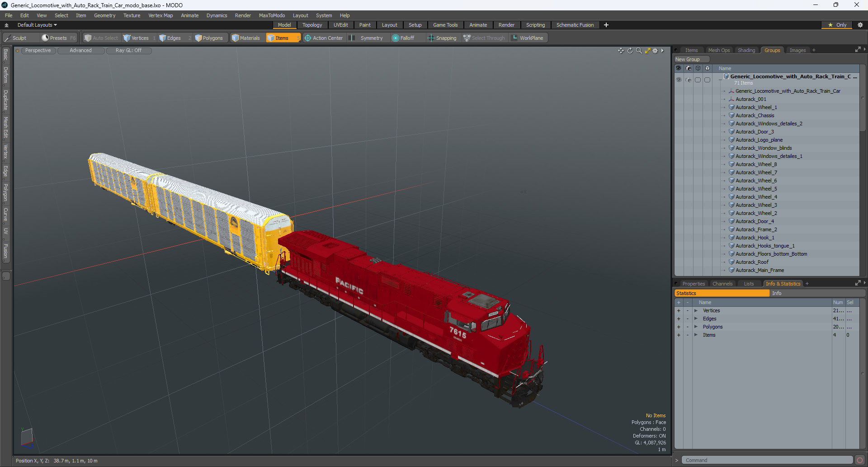Toggle second checkbox of Generic_Locomotive group row
Image resolution: width=868 pixels, height=467 pixels.
pos(708,80)
